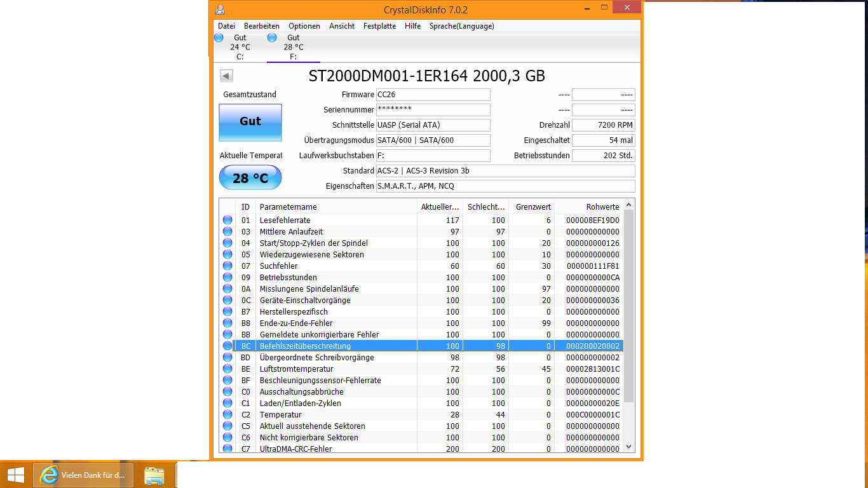Click status orb for Wiederzugewiesene Sektoren row
The height and width of the screenshot is (488, 868).
(x=227, y=254)
